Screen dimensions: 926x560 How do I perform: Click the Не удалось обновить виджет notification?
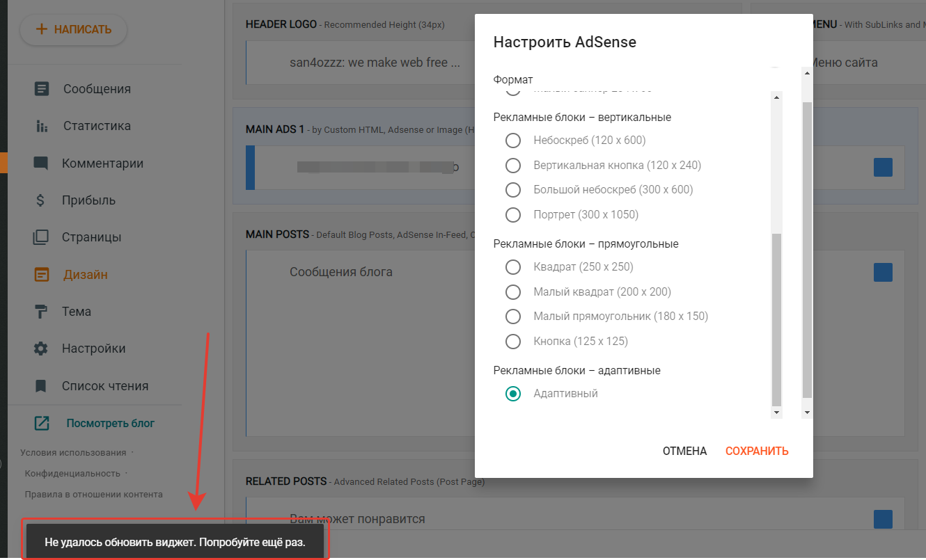tap(175, 541)
